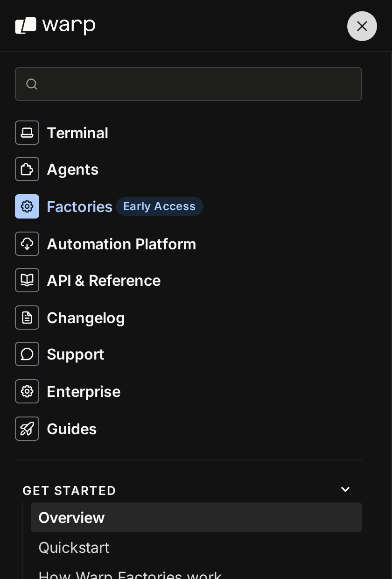Focus the search input field
Screen dimensions: 392x579
(189, 84)
